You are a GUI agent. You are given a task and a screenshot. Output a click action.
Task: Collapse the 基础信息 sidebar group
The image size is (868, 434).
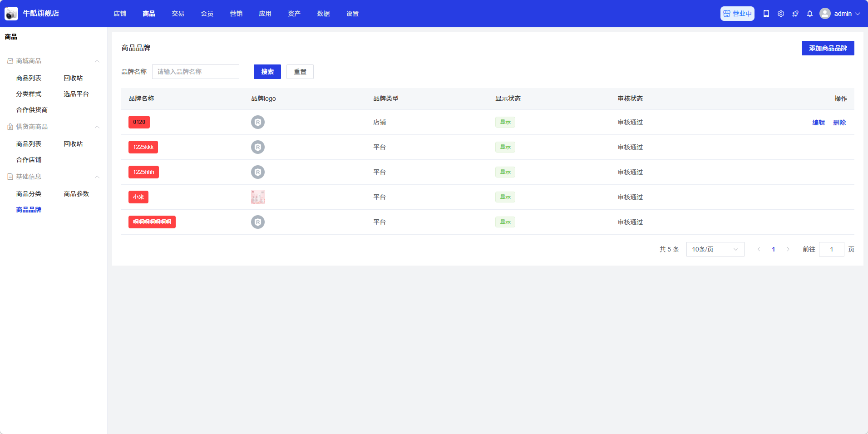coord(97,177)
